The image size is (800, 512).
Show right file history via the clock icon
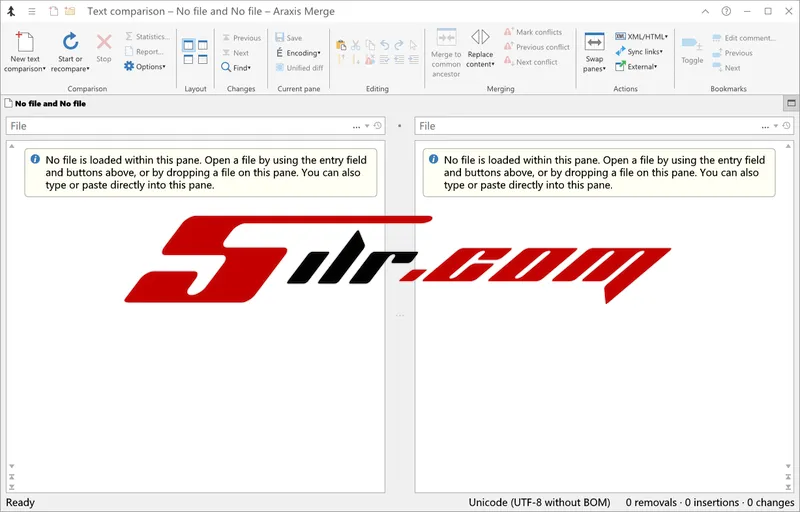[x=786, y=125]
